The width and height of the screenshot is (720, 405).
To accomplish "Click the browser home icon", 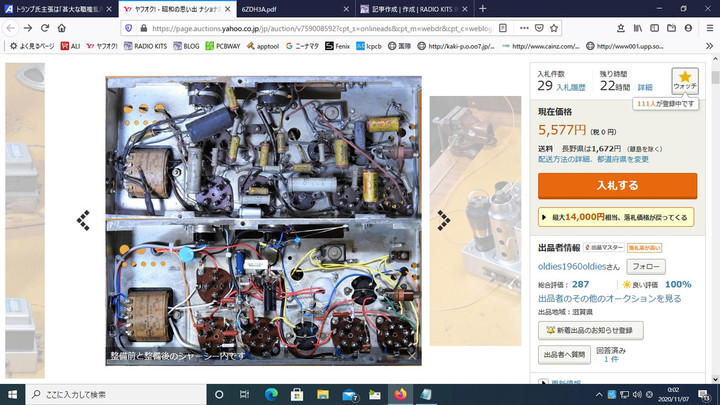I will [x=62, y=28].
